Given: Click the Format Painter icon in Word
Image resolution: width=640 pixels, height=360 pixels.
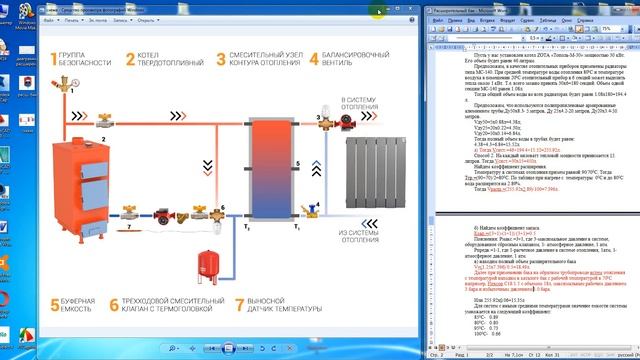Looking at the screenshot, I should 536,29.
